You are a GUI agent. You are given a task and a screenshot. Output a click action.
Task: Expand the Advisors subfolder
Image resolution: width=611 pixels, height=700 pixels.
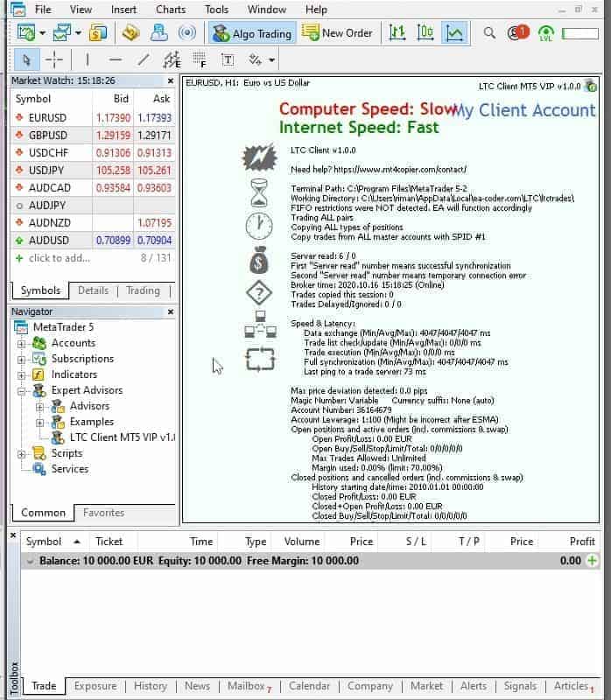(39, 407)
